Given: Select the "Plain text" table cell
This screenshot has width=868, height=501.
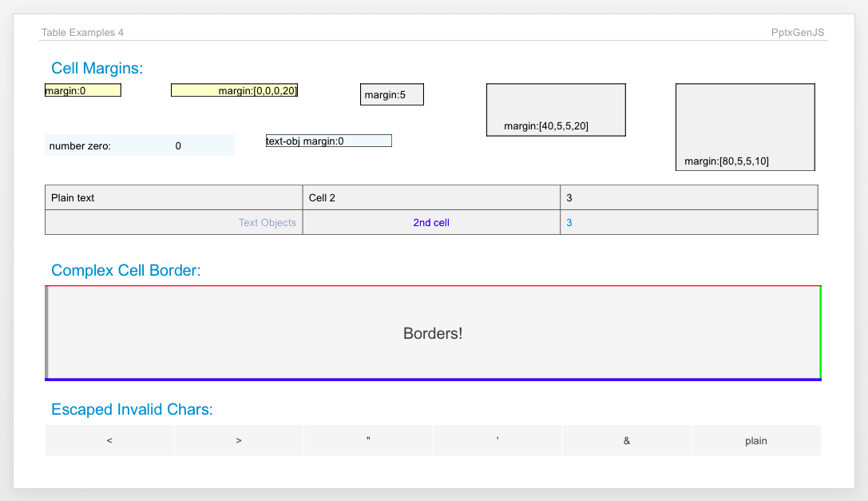Looking at the screenshot, I should point(173,197).
